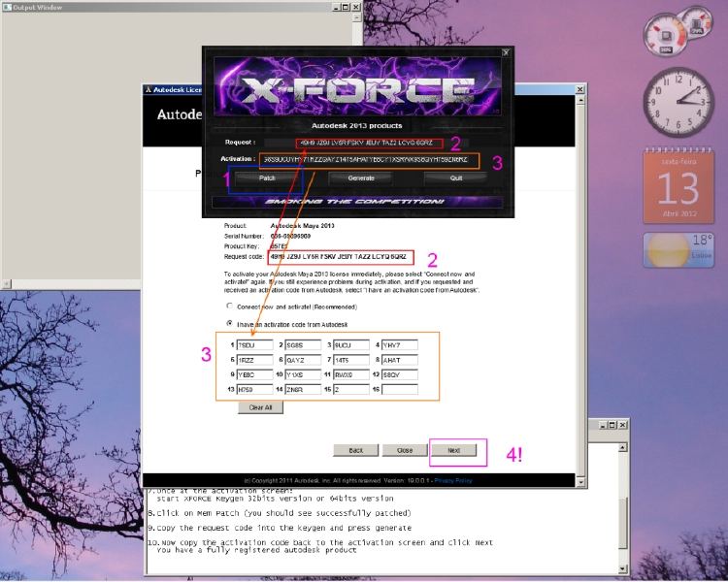
Task: Click the "Autodesk Maya 2013" product text
Action: pos(302,226)
